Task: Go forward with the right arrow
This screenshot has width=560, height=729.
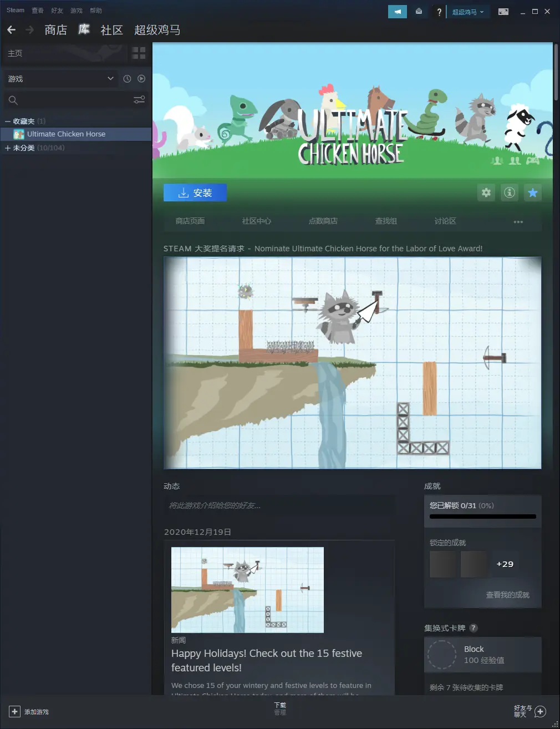Action: (29, 30)
